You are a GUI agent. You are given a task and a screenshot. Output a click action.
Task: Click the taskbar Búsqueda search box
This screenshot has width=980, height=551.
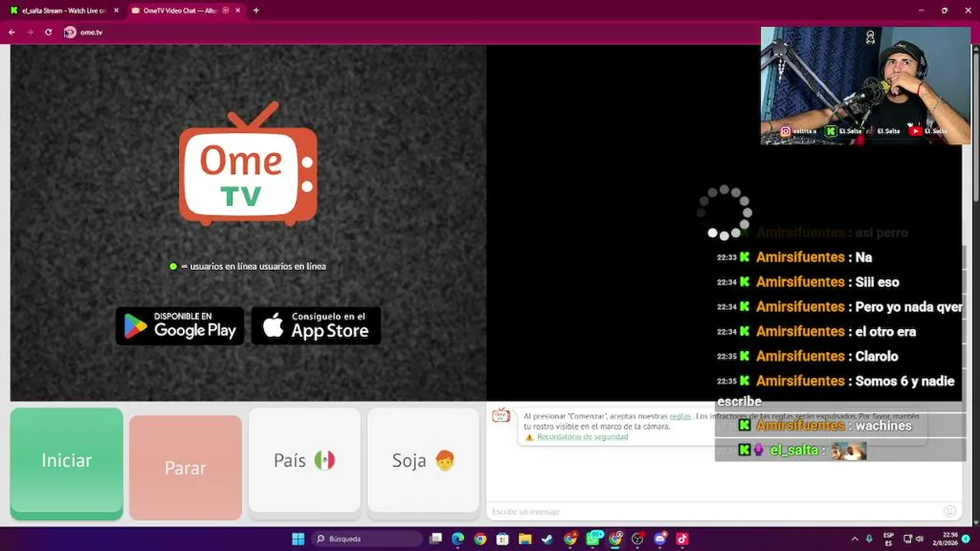(x=367, y=539)
